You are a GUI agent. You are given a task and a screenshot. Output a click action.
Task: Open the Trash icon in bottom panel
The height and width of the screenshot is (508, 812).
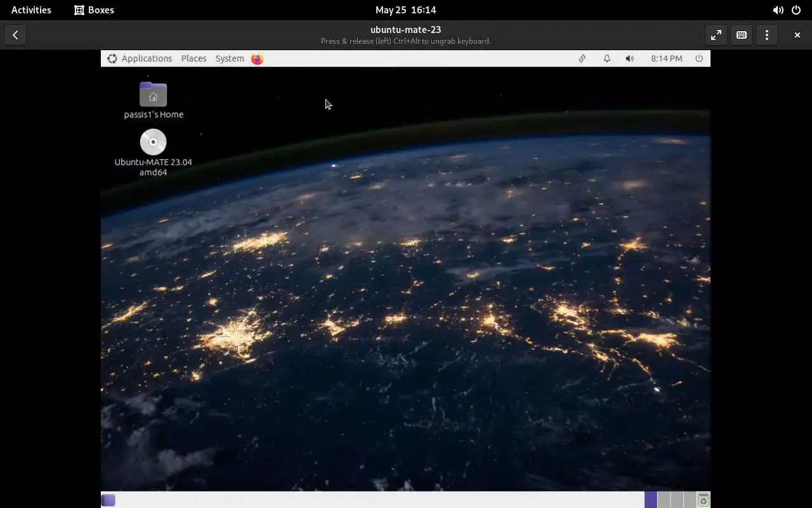click(x=703, y=500)
